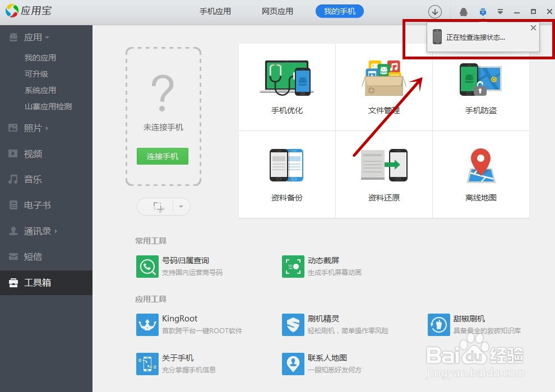
Task: Click the 关于手机 title text
Action: 177,358
